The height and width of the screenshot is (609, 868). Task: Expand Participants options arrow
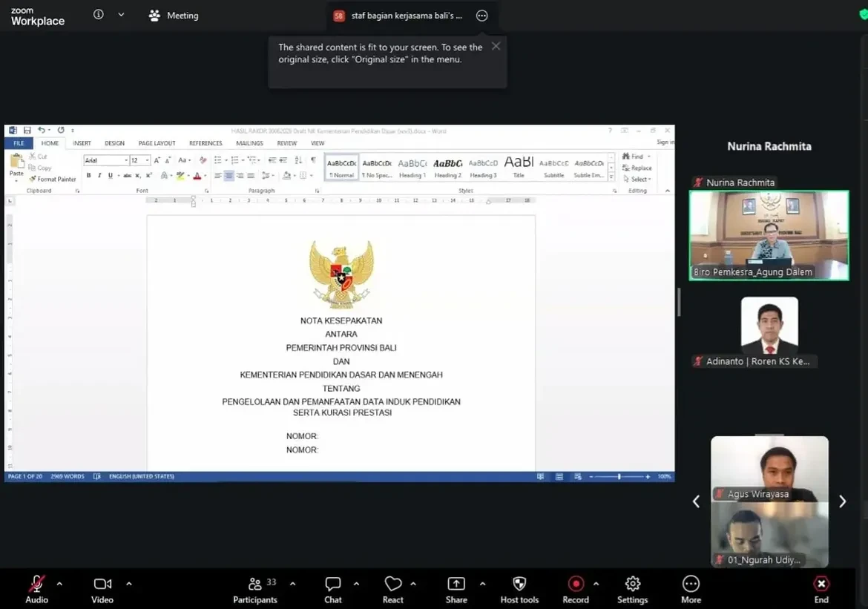(292, 584)
